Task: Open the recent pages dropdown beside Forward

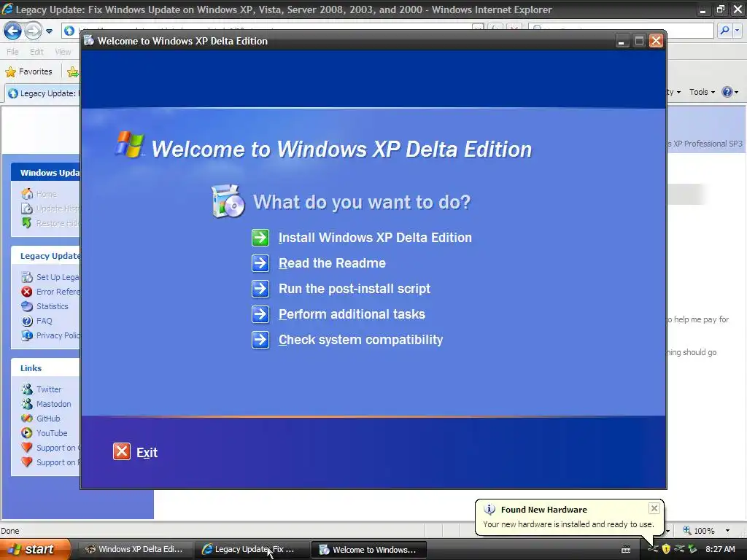Action: [x=49, y=31]
